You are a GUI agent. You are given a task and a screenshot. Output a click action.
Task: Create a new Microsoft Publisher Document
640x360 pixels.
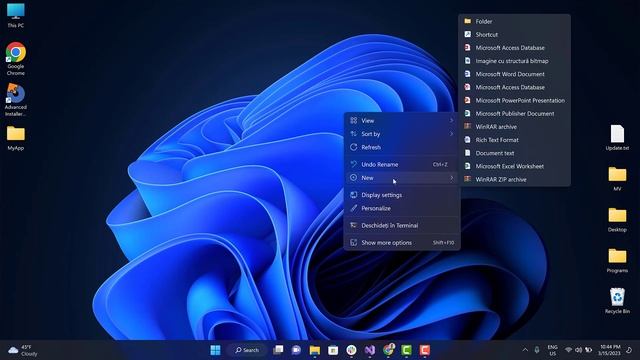pyautogui.click(x=514, y=113)
